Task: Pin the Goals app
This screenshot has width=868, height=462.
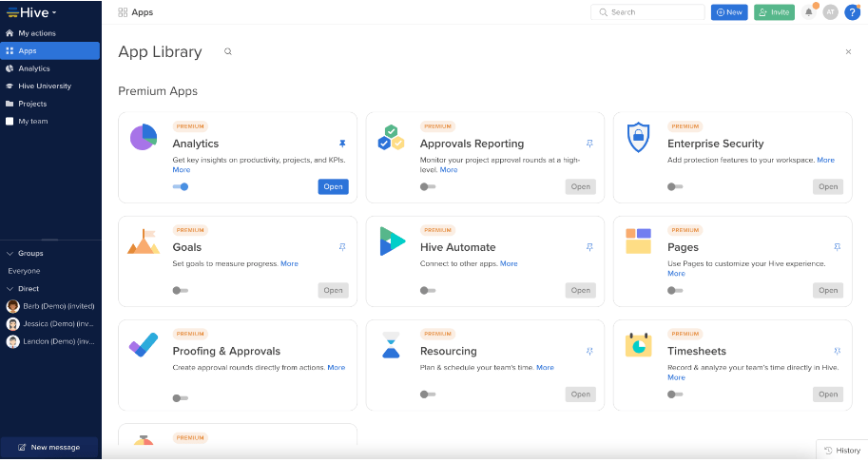Action: [x=342, y=247]
